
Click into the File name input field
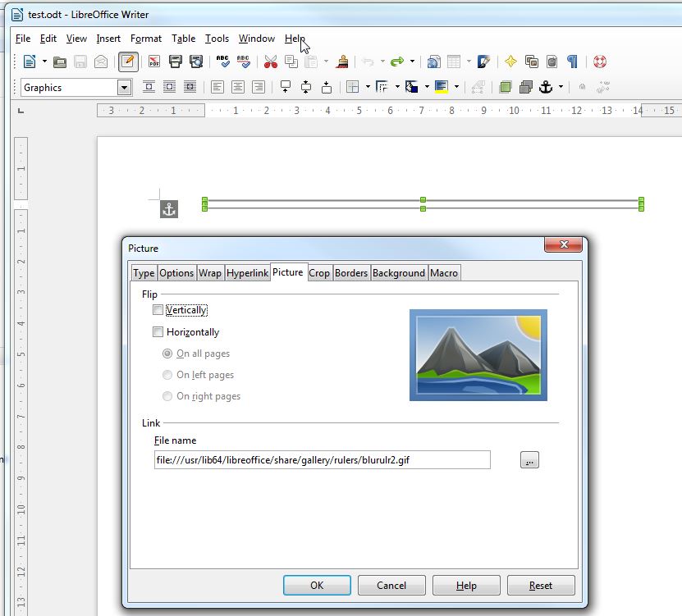tap(322, 460)
